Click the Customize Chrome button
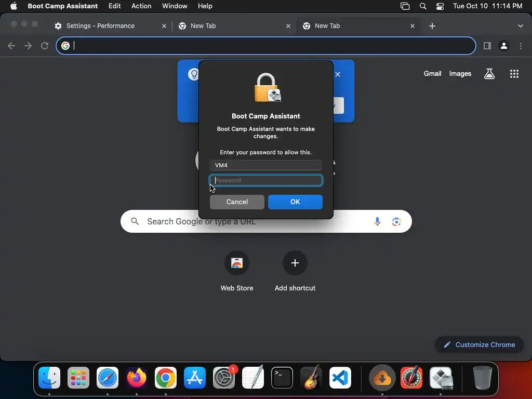 point(480,345)
